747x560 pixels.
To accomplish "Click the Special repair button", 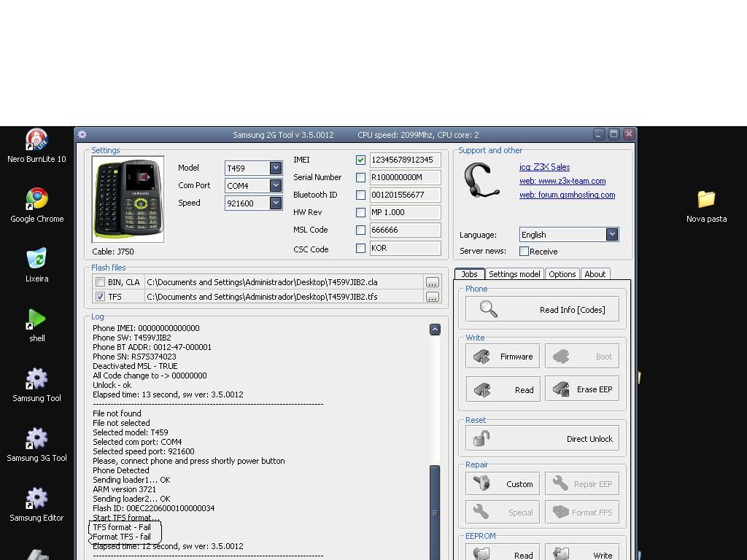I will (x=503, y=513).
